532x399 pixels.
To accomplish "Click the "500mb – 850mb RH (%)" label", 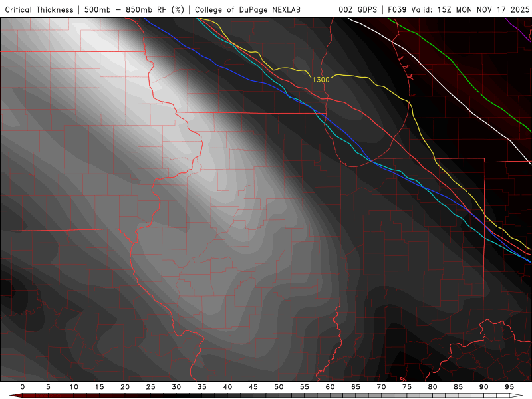I will click(134, 9).
